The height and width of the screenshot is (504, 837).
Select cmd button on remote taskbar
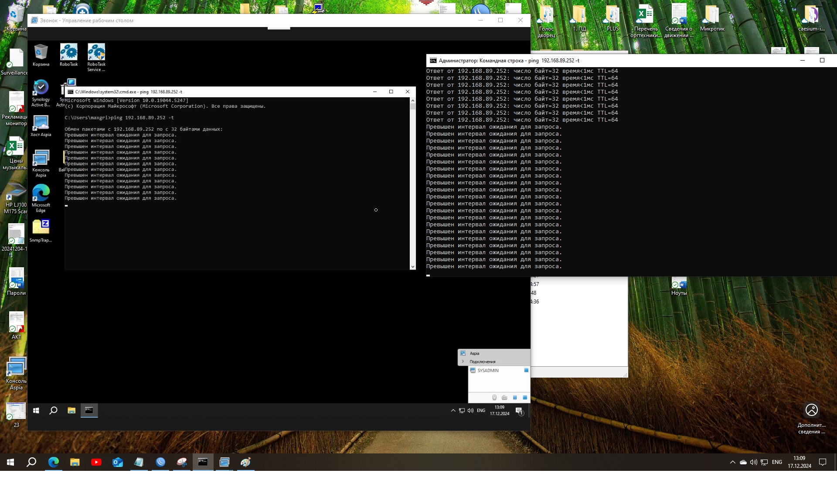point(89,410)
